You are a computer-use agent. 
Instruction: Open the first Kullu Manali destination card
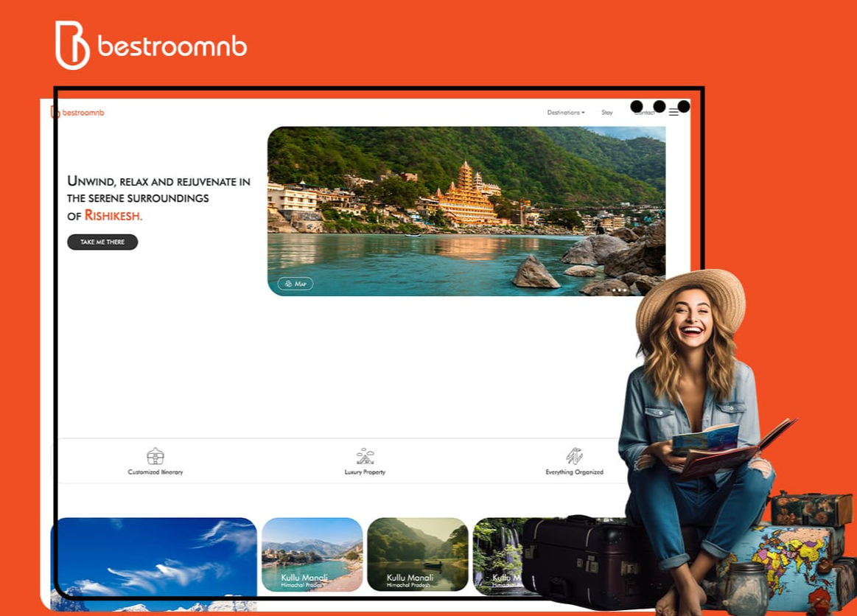(312, 556)
